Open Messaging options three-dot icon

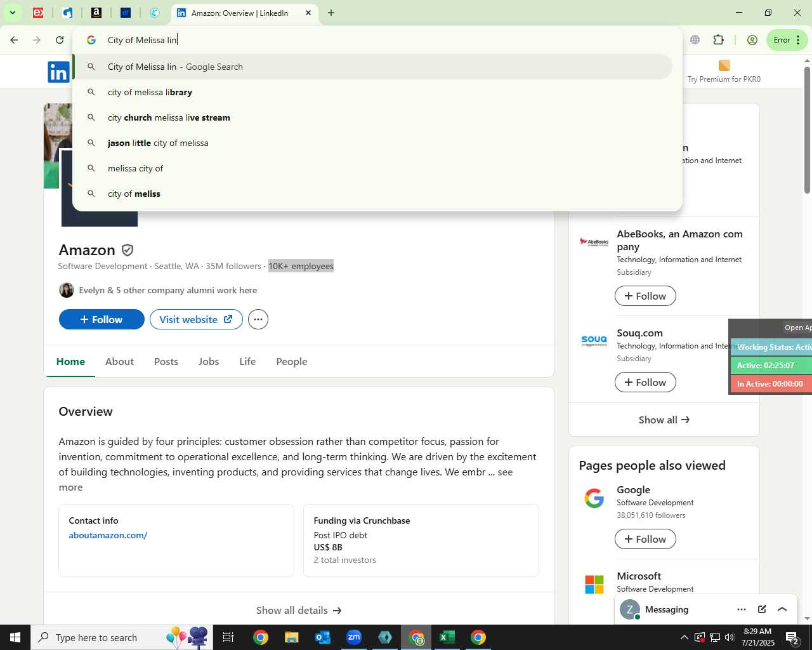click(x=742, y=609)
